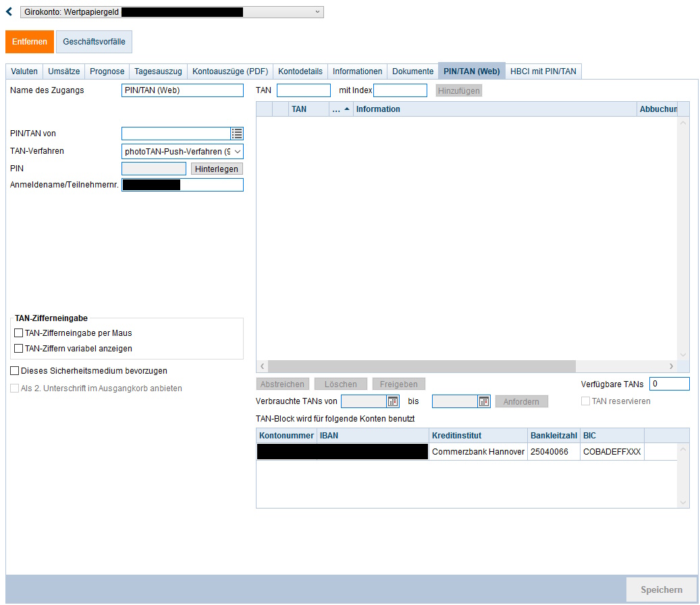Click the orange Entfernen button
700x605 pixels.
point(29,41)
